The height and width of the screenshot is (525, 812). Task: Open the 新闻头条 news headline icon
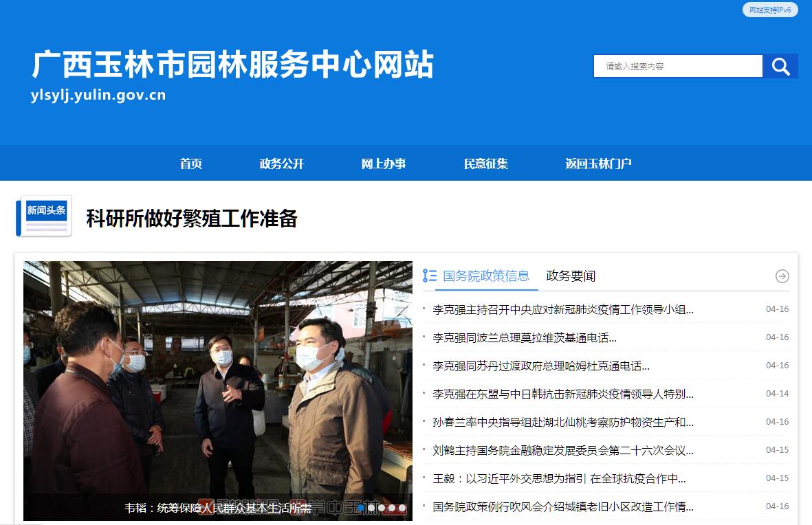(x=44, y=216)
